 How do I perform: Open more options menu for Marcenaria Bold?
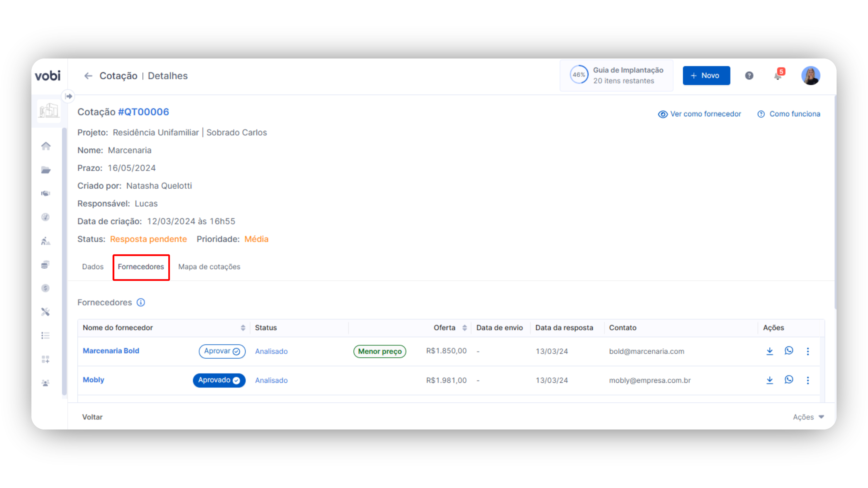pos(808,351)
